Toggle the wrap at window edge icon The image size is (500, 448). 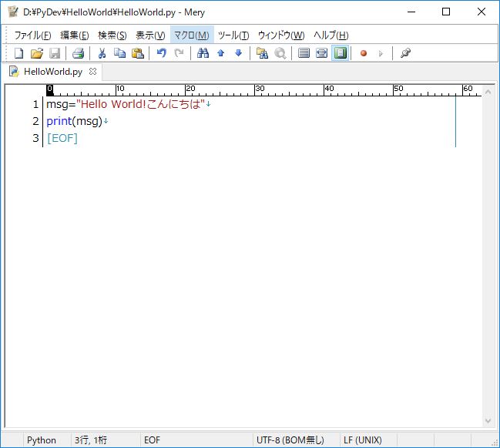pos(341,53)
